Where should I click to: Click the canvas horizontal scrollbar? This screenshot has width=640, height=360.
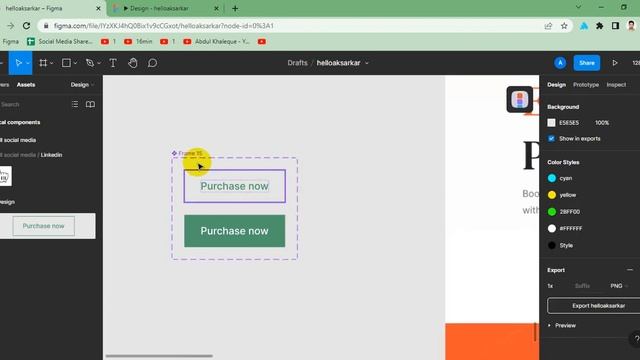click(159, 356)
